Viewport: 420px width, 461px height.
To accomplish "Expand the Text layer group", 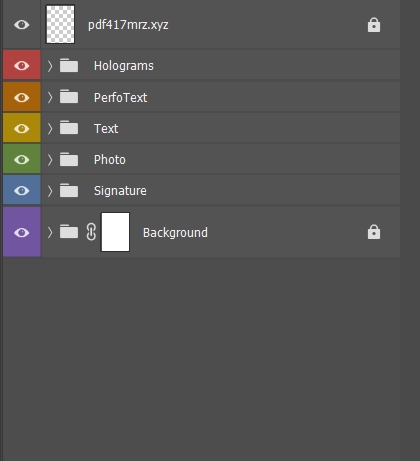I will (x=50, y=128).
